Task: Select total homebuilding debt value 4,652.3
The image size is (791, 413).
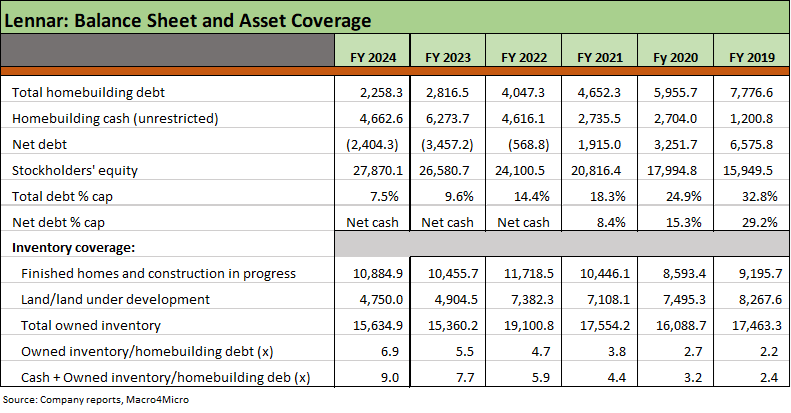Action: [599, 93]
